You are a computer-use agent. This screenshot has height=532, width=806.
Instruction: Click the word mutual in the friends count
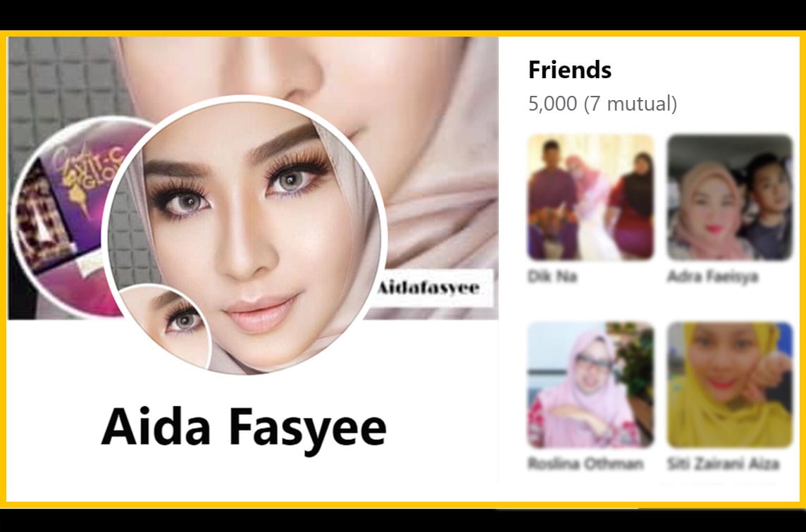[639, 104]
